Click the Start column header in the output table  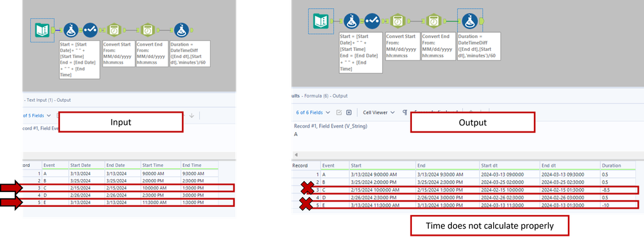pyautogui.click(x=382, y=166)
